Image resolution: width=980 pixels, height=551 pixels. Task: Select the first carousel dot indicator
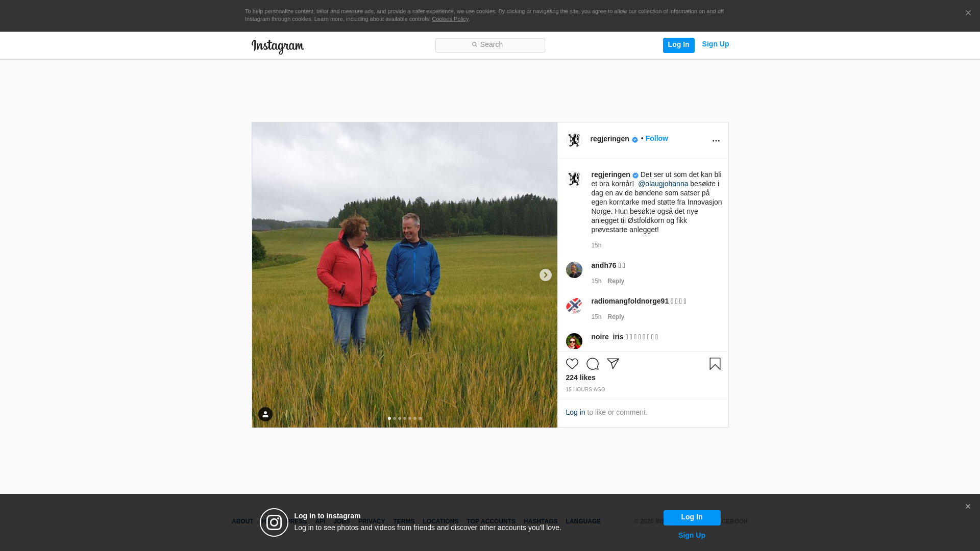389,418
